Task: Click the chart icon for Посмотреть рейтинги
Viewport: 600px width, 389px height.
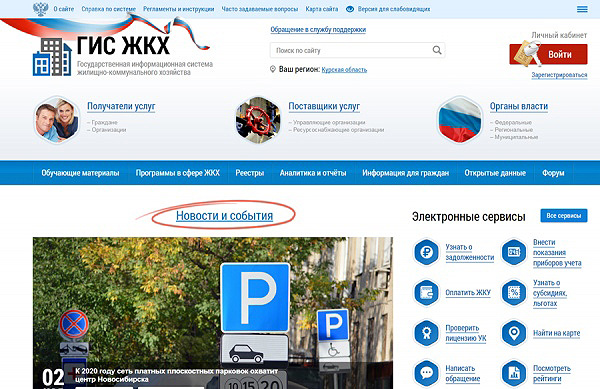Action: click(x=514, y=373)
